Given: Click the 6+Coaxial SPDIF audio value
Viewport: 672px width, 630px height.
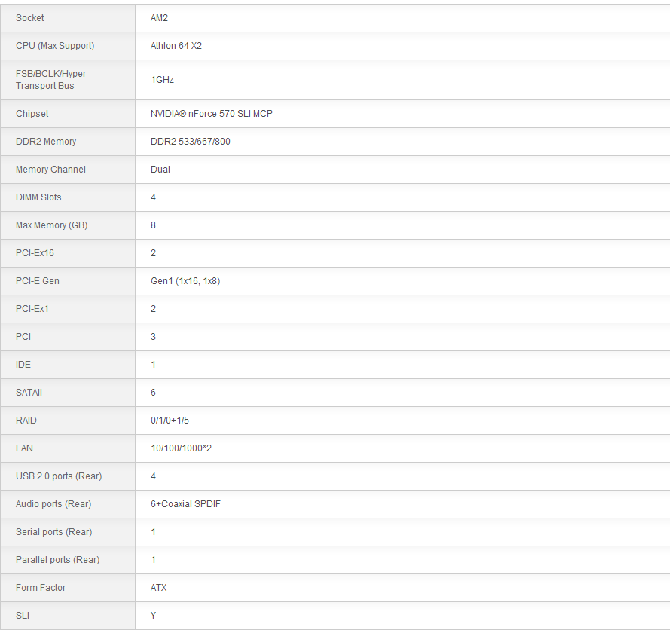Looking at the screenshot, I should click(x=185, y=504).
